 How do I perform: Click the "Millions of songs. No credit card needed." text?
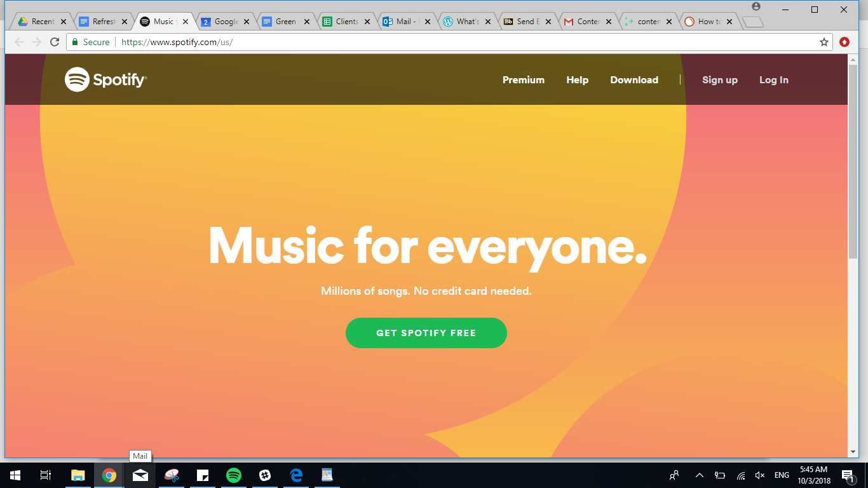tap(426, 292)
